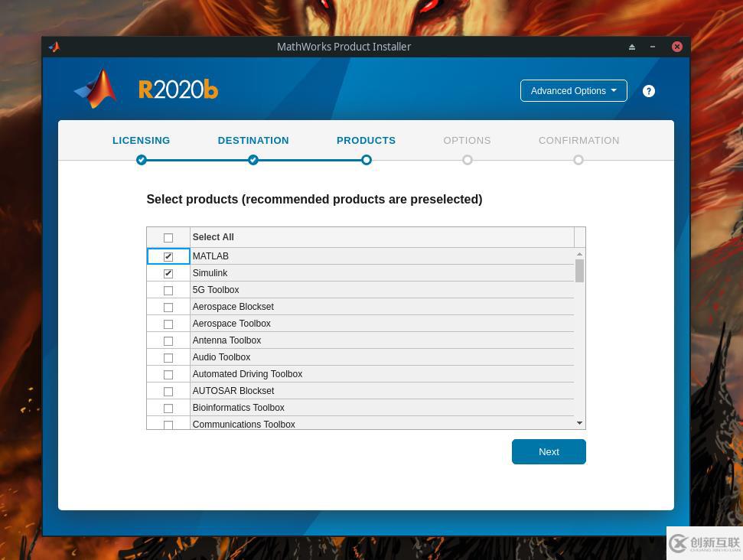Screen dimensions: 743x560
Task: Go to the DESTINATION step
Action: point(253,140)
